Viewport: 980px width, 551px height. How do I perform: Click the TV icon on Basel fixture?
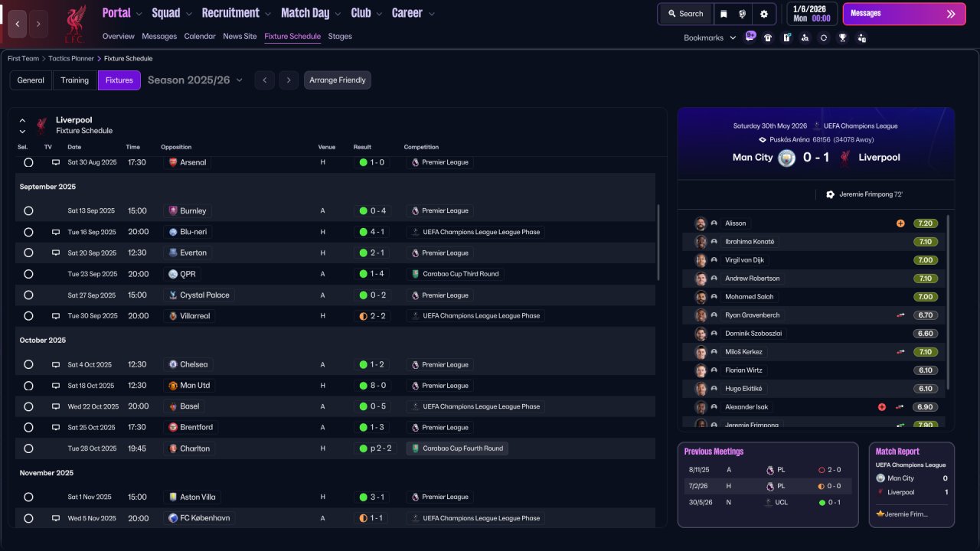[56, 406]
